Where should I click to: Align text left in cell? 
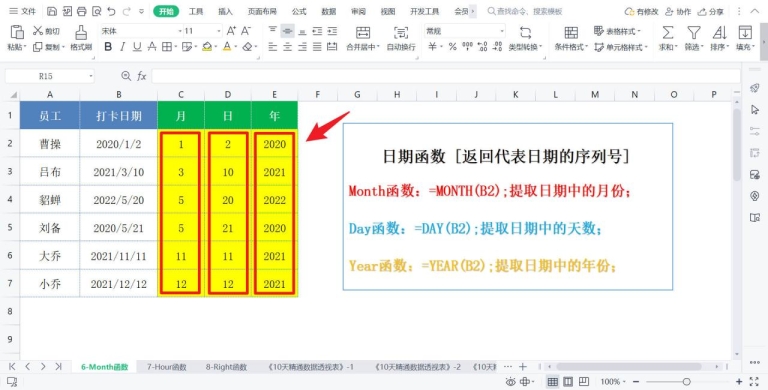[273, 47]
